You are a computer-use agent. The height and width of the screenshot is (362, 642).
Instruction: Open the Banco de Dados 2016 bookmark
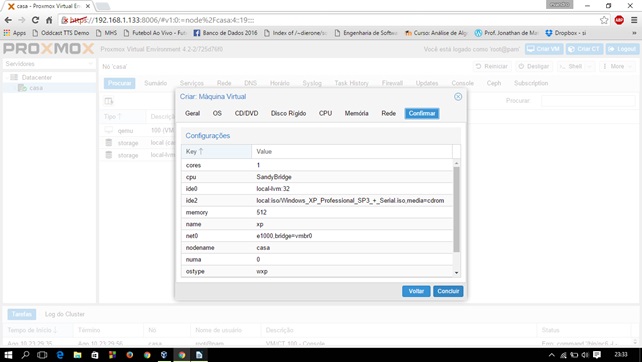[225, 33]
